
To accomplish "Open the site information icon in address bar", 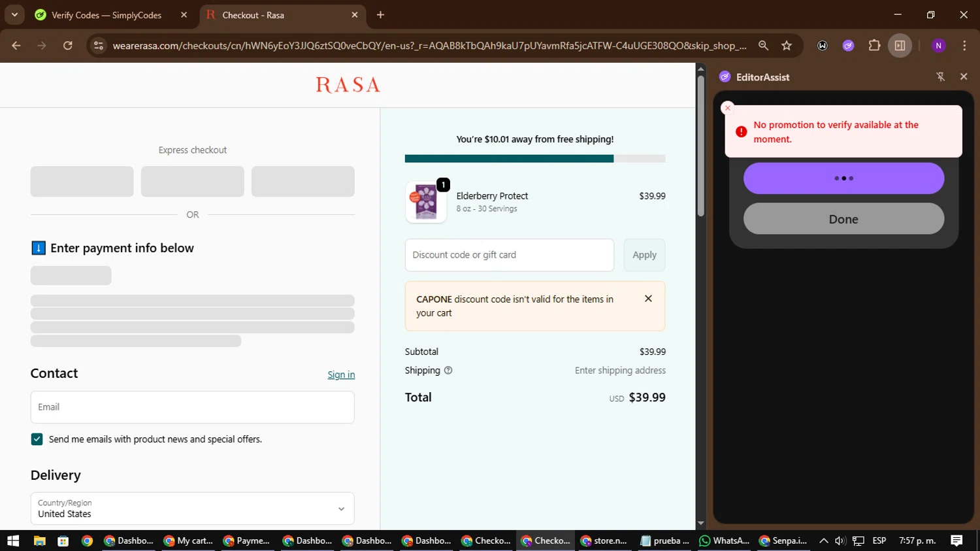I will [x=99, y=46].
